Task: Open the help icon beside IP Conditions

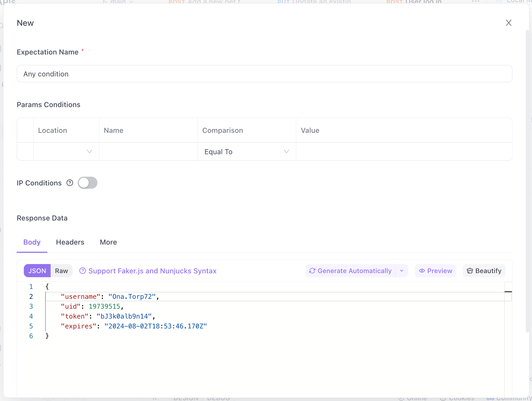Action: (x=70, y=183)
